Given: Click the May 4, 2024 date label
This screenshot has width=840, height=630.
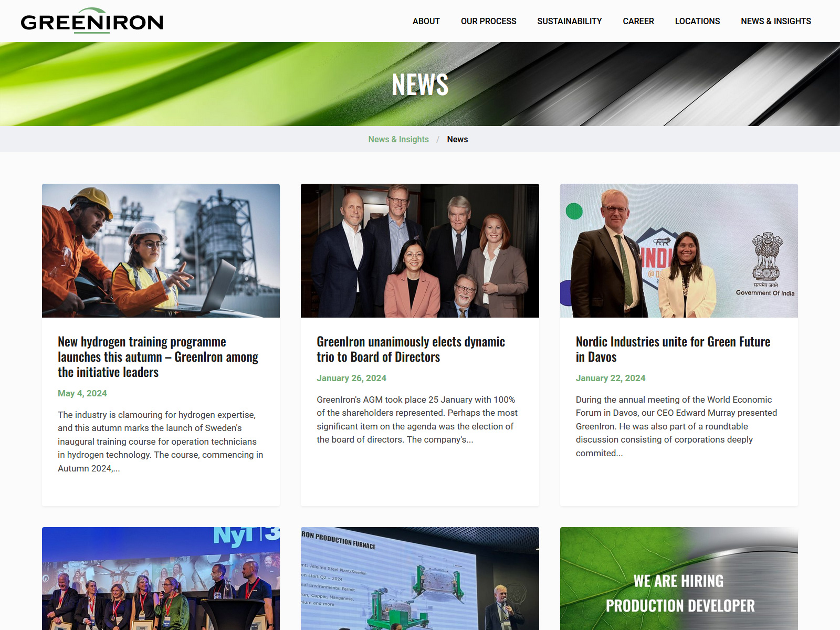Looking at the screenshot, I should click(82, 393).
